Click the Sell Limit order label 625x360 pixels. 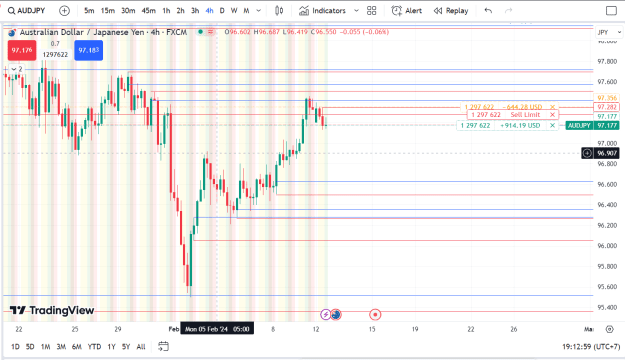(x=525, y=115)
